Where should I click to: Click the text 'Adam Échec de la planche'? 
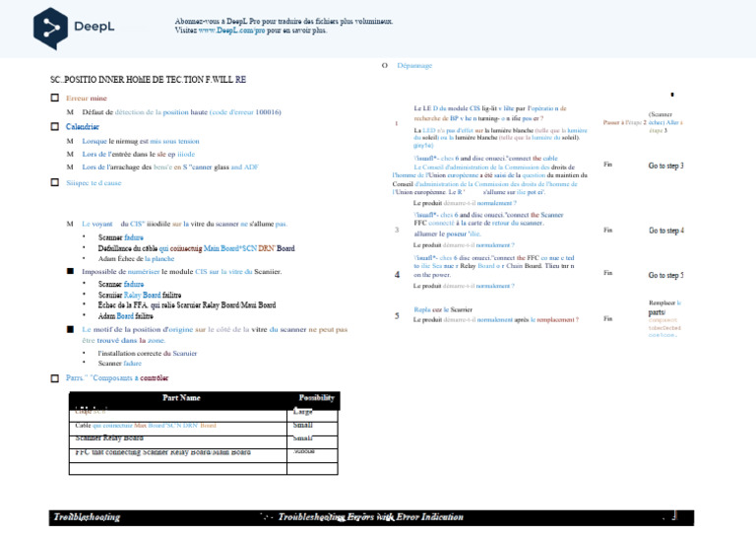(136, 258)
